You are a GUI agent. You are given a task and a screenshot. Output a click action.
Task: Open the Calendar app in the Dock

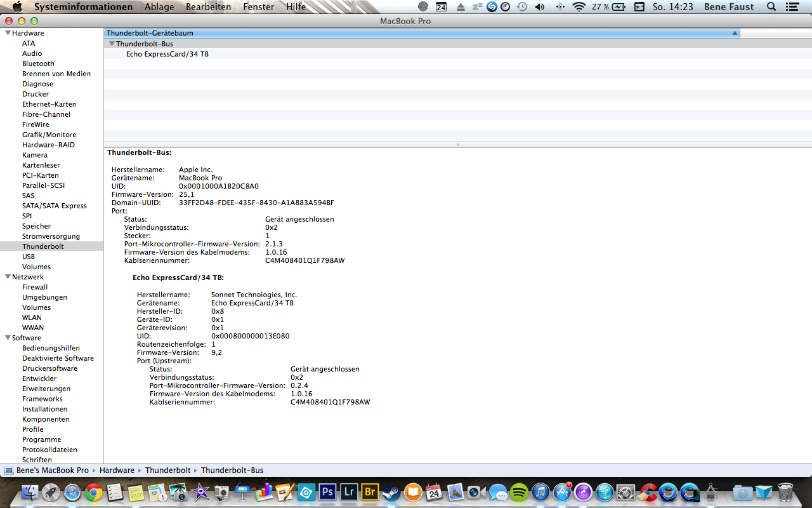pos(434,492)
